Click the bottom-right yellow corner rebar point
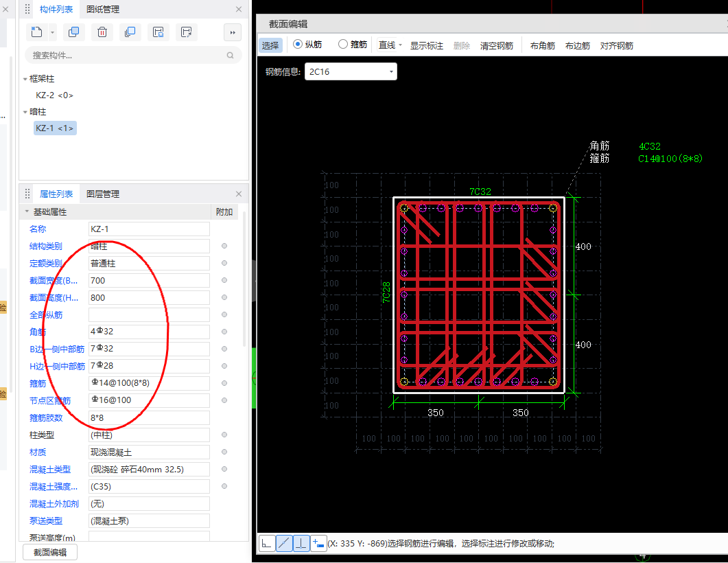Screen dimensions: 728x563 pyautogui.click(x=552, y=381)
